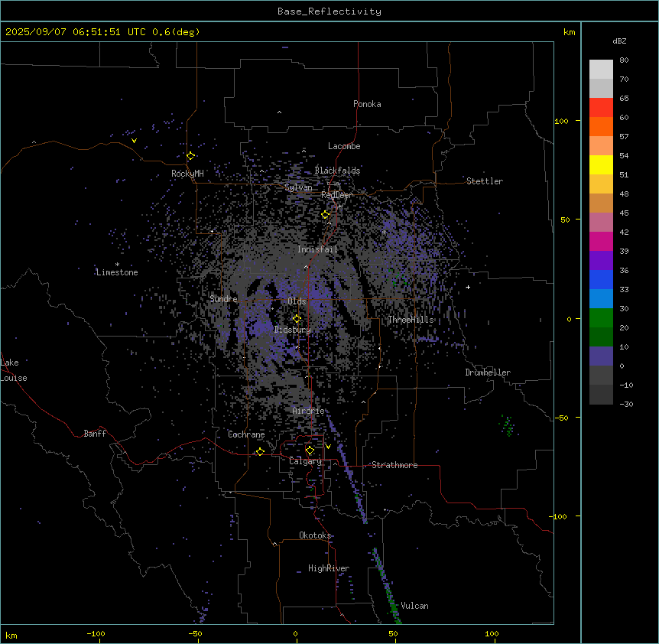This screenshot has width=659, height=644.
Task: Click the asterisk marker above Limestone
Action: coord(117,265)
